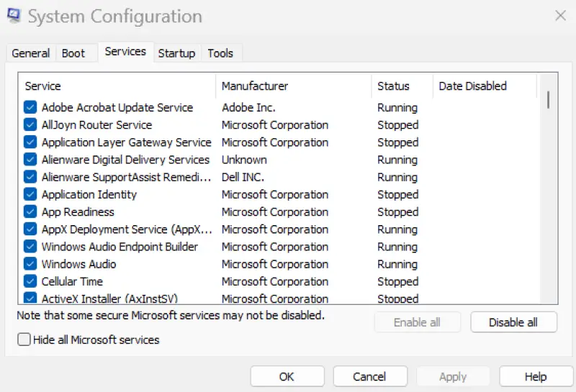Toggle Windows Audio Endpoint Builder checkbox
Screen dimensions: 576x392
point(30,247)
